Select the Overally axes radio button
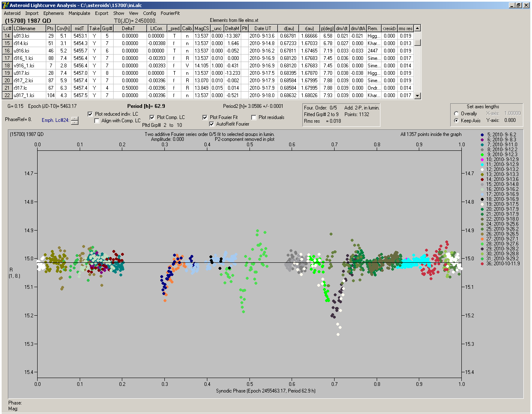Screen dimensions: 532x414 click(456, 114)
